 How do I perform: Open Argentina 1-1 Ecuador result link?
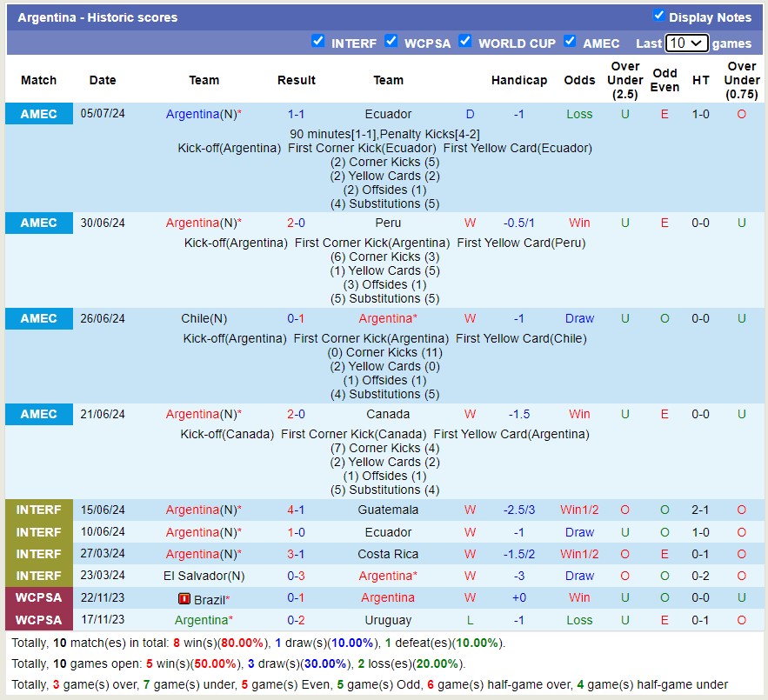click(296, 114)
